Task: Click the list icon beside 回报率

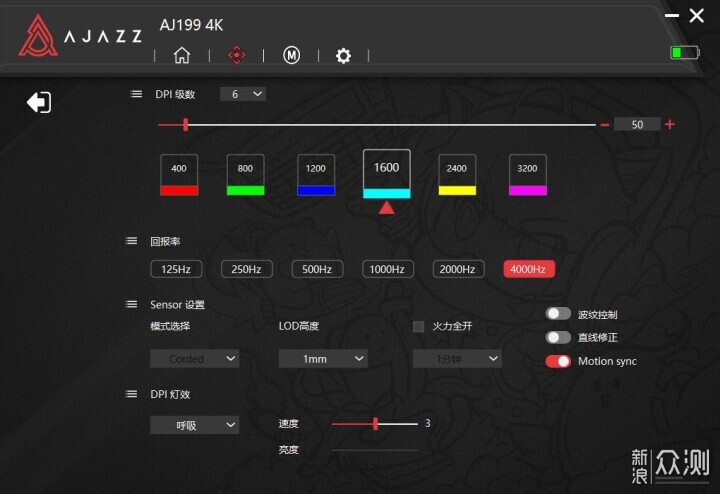Action: 131,241
